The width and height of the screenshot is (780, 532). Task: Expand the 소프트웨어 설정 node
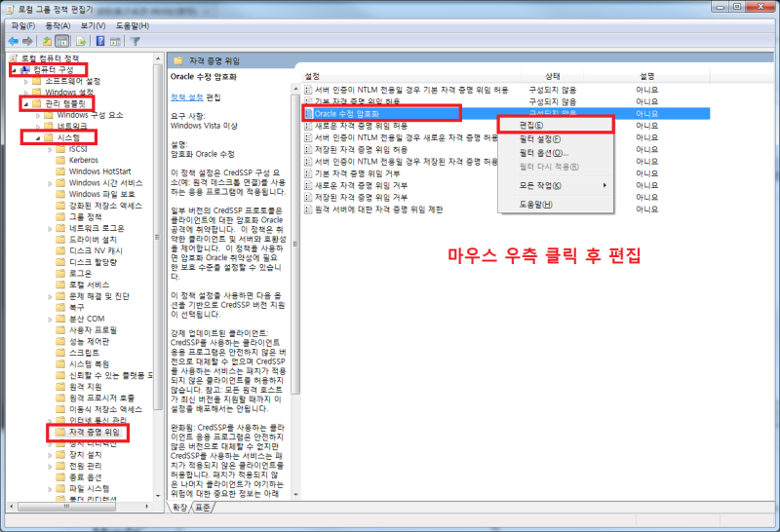26,81
